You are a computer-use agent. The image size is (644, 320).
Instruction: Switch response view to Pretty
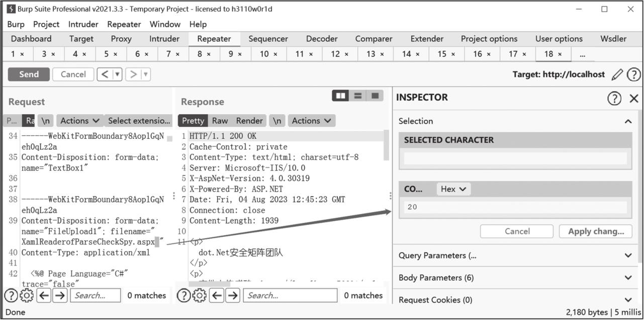point(193,121)
